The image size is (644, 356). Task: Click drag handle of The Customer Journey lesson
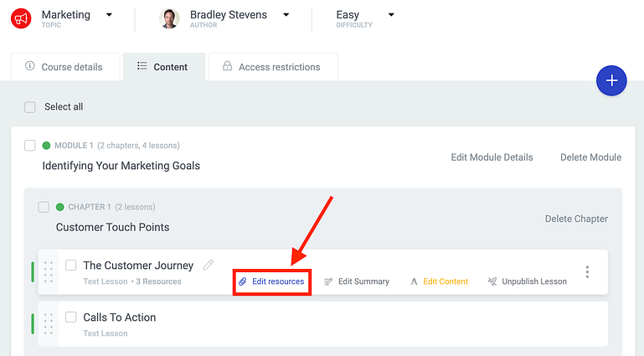49,272
